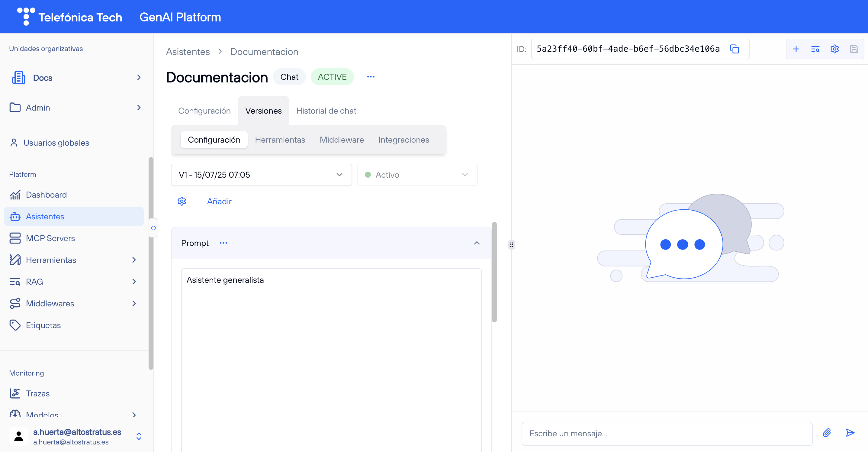The width and height of the screenshot is (868, 452).
Task: Expand the Herramientas sidebar submenu
Action: point(134,260)
